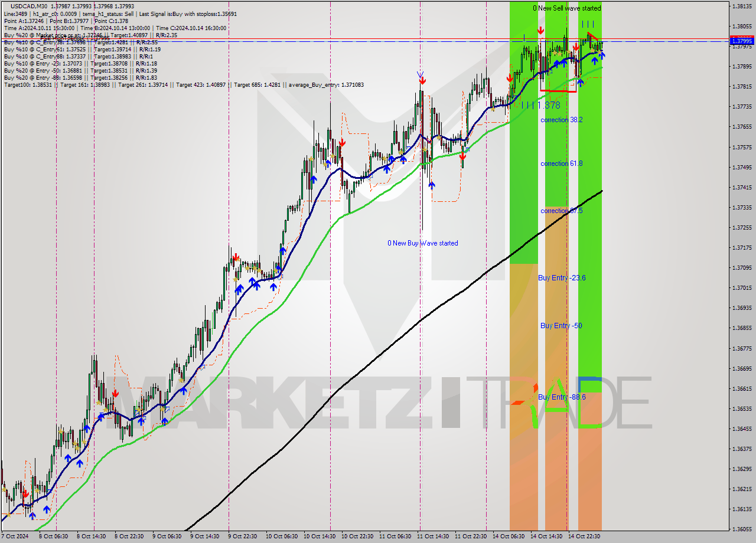The image size is (756, 543).
Task: Select the 'Target100: 1.38531' targets line
Action: click(184, 85)
